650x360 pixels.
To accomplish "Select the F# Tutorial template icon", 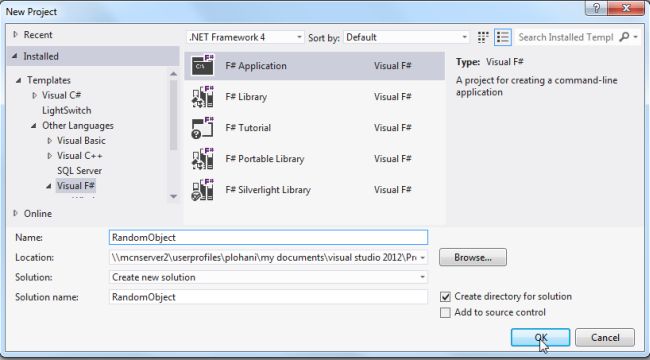I will pos(203,128).
